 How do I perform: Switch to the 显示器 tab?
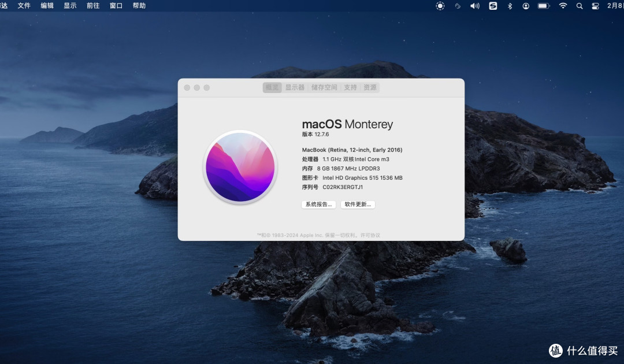point(295,87)
